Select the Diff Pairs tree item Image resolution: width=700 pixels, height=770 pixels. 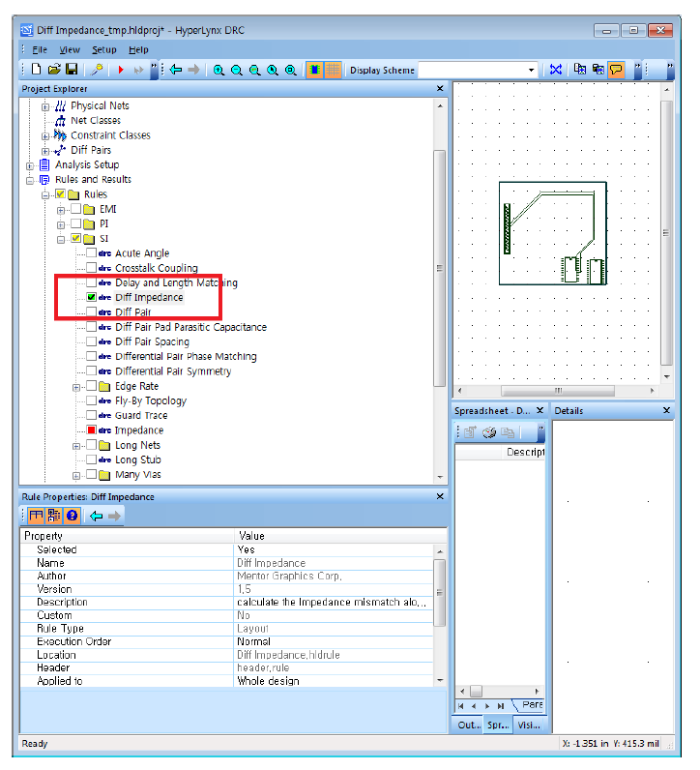(x=90, y=150)
